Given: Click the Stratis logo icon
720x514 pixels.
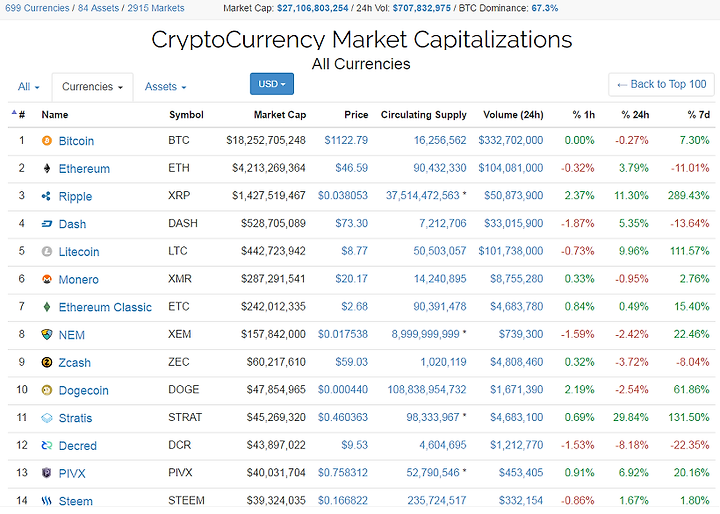Looking at the screenshot, I should click(47, 418).
